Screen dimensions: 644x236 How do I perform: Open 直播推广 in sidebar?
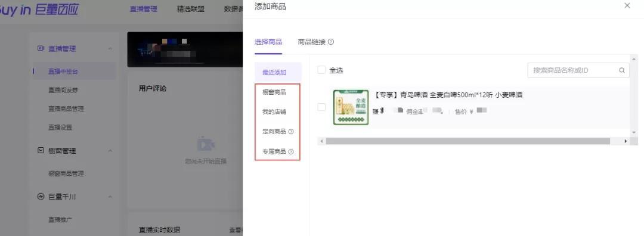60,219
